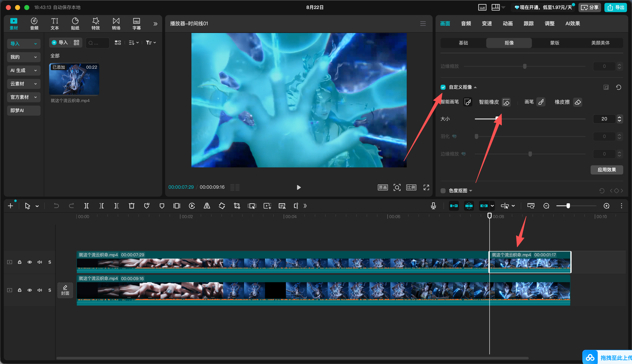Open the selection tool mode dropdown arrow
Image resolution: width=632 pixels, height=364 pixels.
click(x=37, y=206)
